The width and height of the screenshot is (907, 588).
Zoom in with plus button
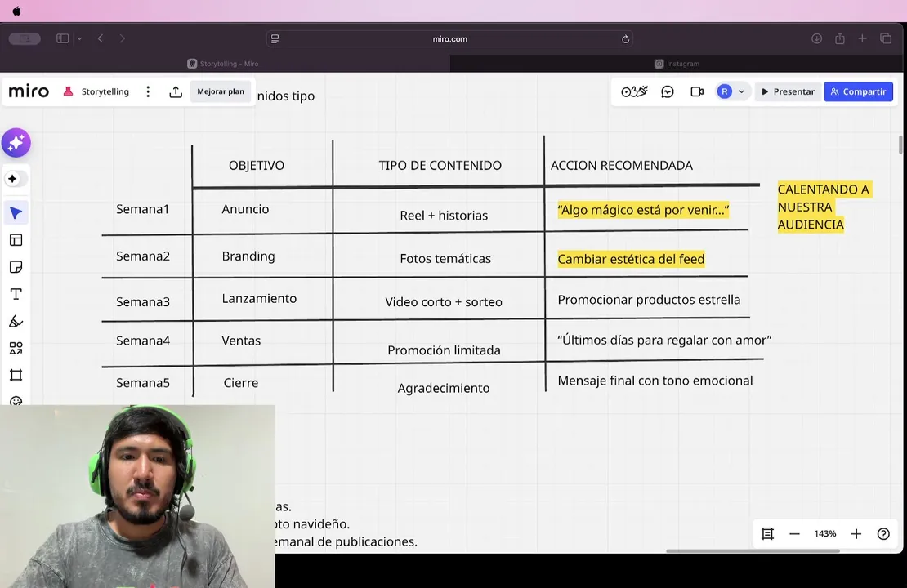pos(856,533)
